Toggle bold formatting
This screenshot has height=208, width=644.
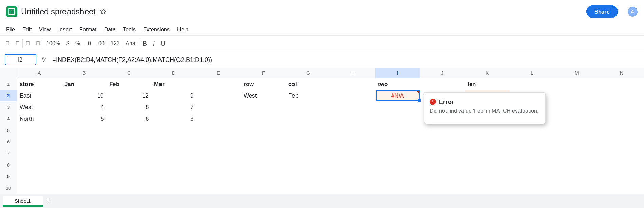tap(145, 43)
